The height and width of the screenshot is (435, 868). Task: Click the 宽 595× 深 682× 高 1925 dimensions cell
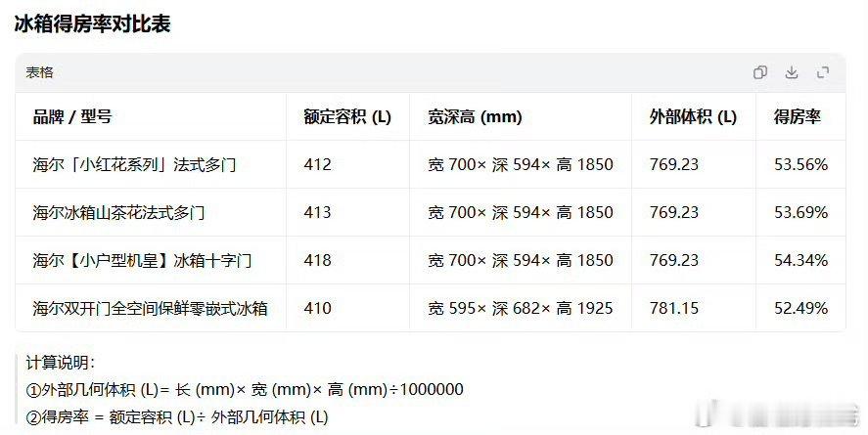(x=520, y=308)
